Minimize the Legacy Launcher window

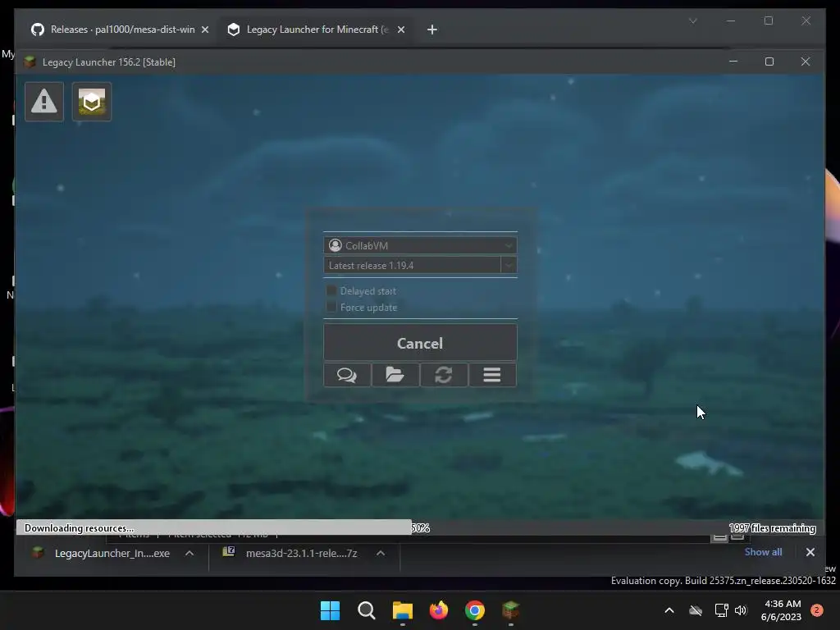733,62
